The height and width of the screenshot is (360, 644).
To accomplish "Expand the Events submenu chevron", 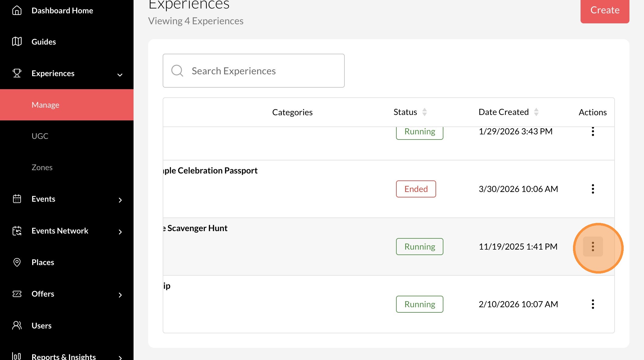I will (120, 200).
